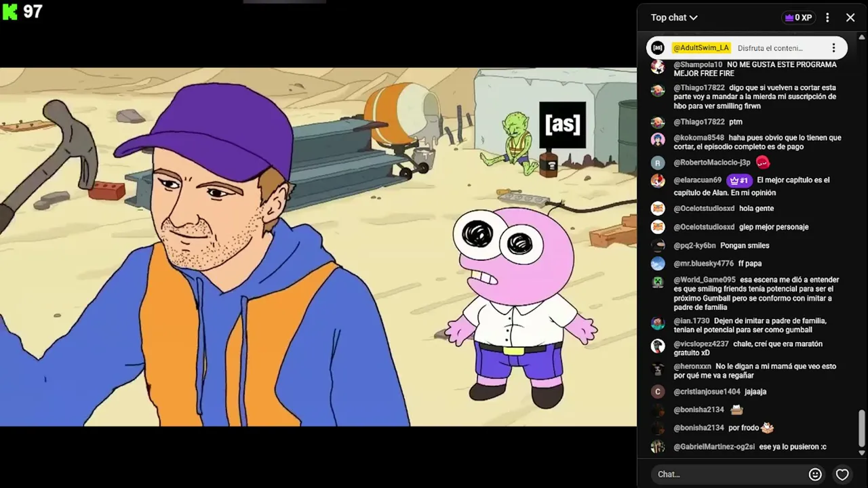Click @GabrielMartinez-og2si avatar

658,447
